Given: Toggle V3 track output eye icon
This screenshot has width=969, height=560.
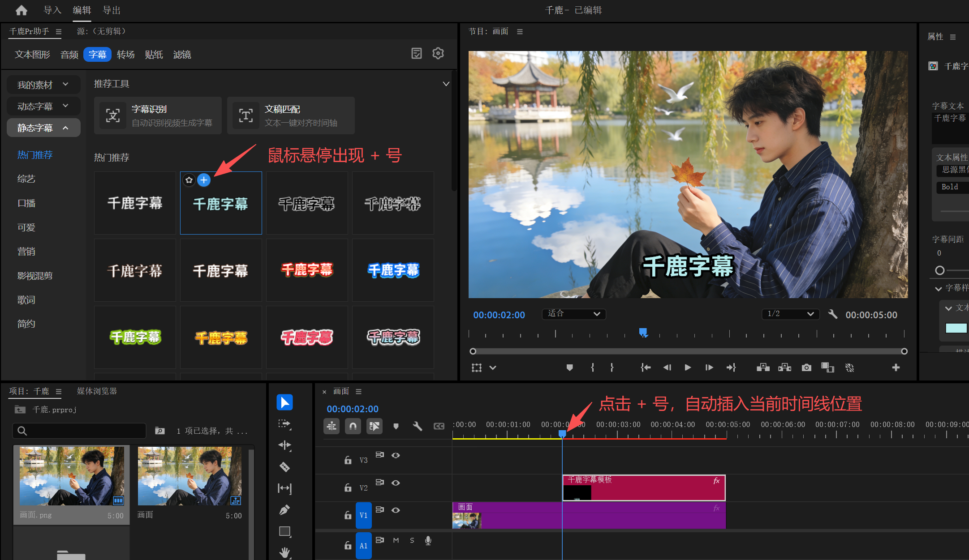Looking at the screenshot, I should click(396, 456).
